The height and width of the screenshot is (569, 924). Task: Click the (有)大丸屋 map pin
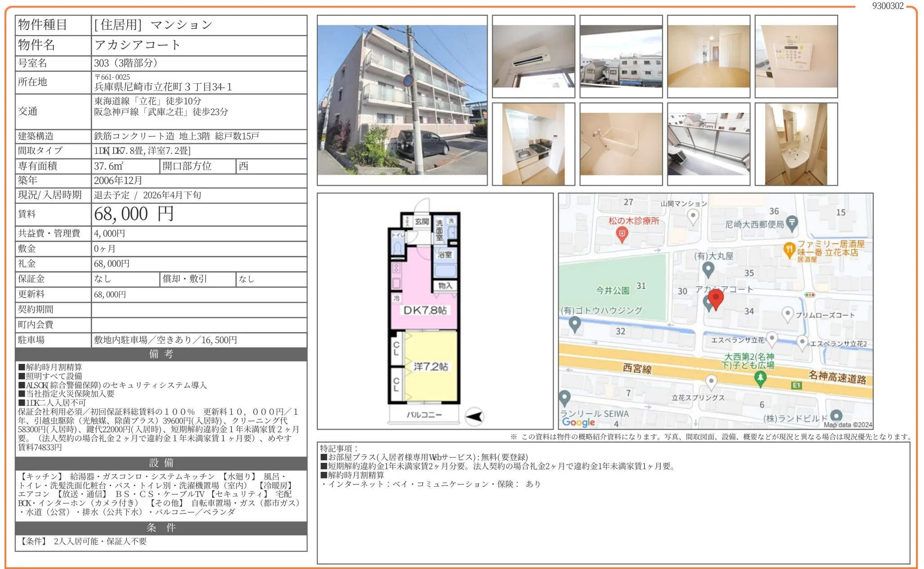point(708,269)
